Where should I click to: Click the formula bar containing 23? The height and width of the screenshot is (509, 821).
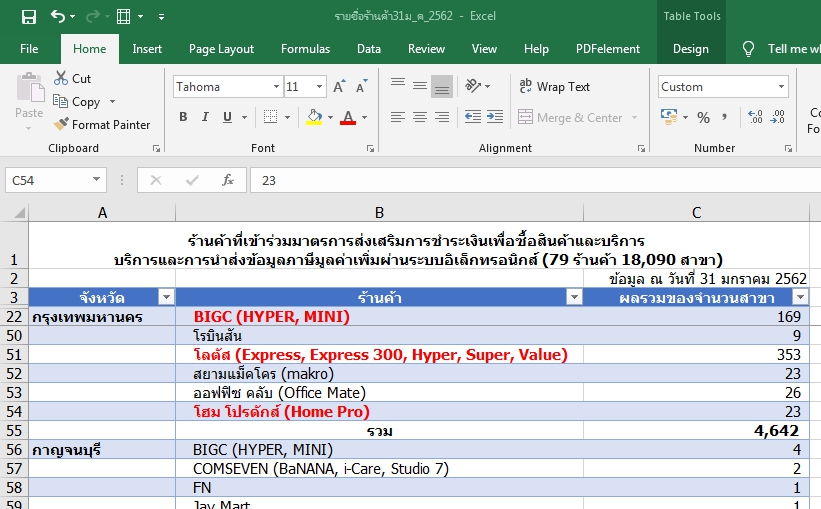click(535, 180)
